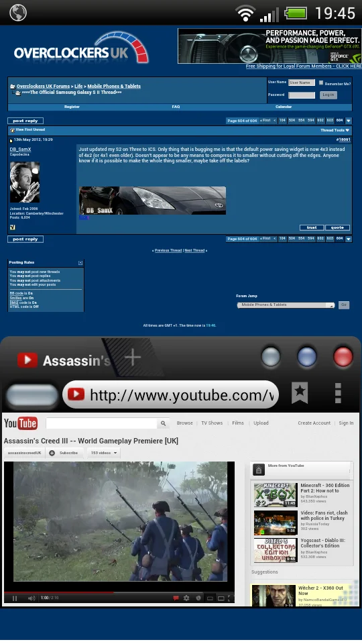The image size is (362, 644).
Task: Open the Free Shipping for Loyal Forum Members link
Action: pos(303,66)
